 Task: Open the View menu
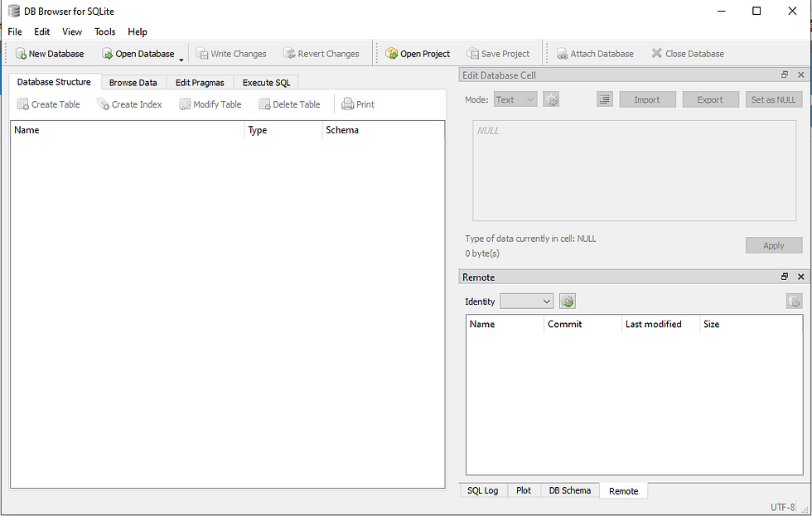(72, 31)
